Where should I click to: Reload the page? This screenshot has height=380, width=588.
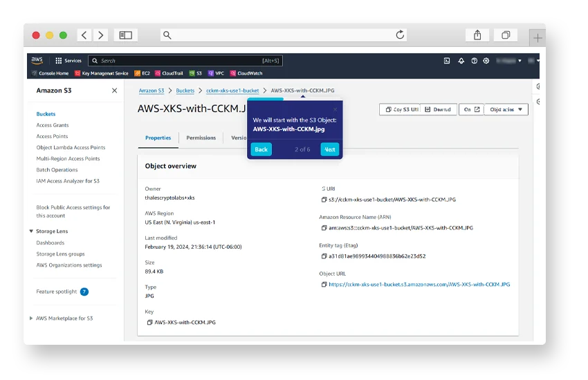tap(400, 35)
